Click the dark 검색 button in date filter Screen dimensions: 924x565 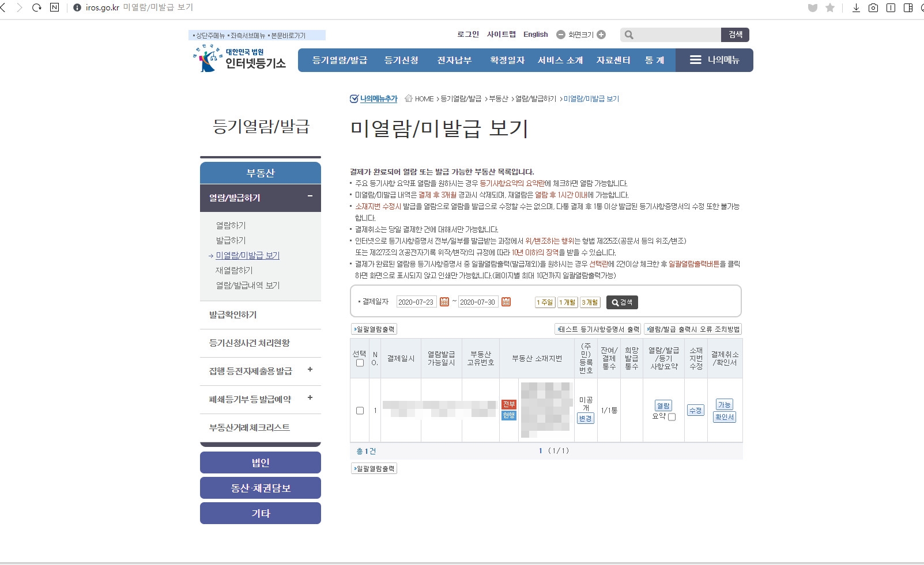click(x=622, y=302)
